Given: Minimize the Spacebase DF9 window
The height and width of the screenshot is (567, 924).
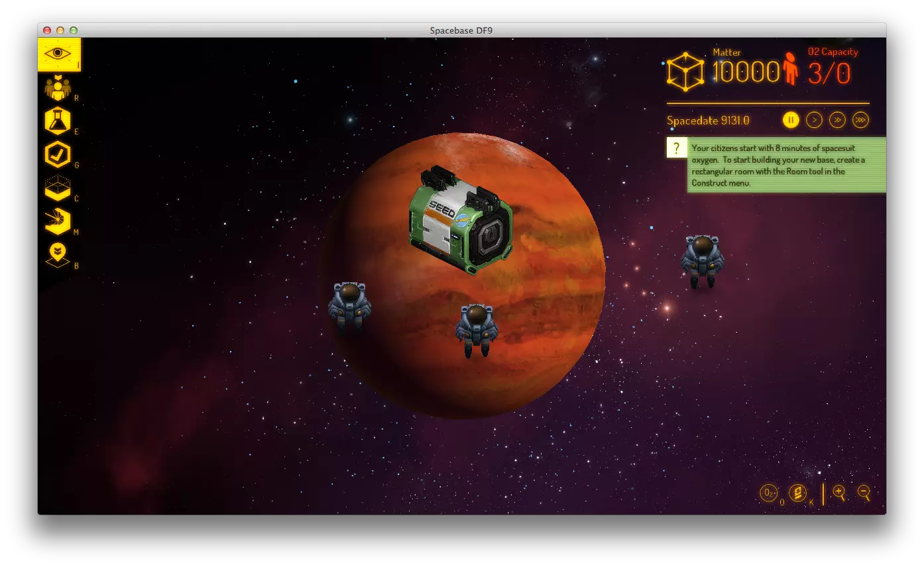Looking at the screenshot, I should point(60,30).
